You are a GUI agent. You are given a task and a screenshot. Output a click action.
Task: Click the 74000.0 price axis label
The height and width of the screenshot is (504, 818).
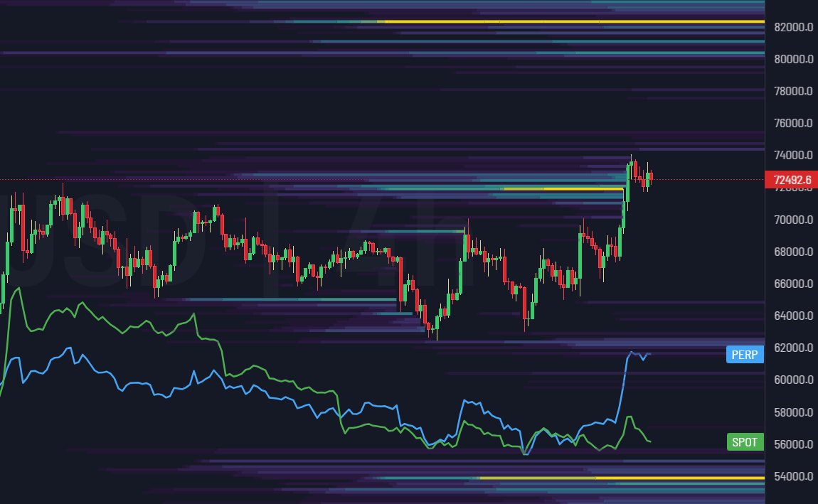(793, 155)
